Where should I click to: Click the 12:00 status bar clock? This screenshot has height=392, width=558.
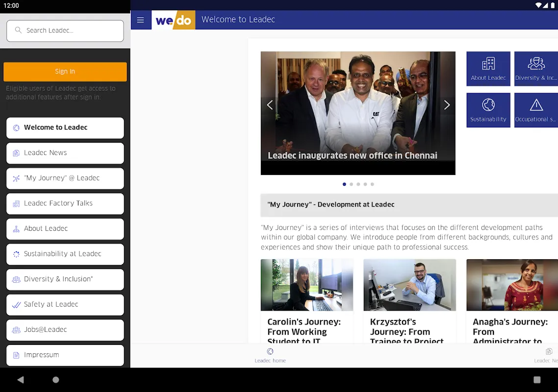[x=11, y=6]
